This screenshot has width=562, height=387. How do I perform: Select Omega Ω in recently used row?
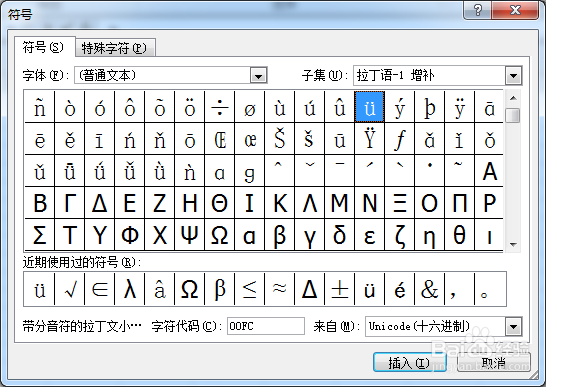click(190, 289)
